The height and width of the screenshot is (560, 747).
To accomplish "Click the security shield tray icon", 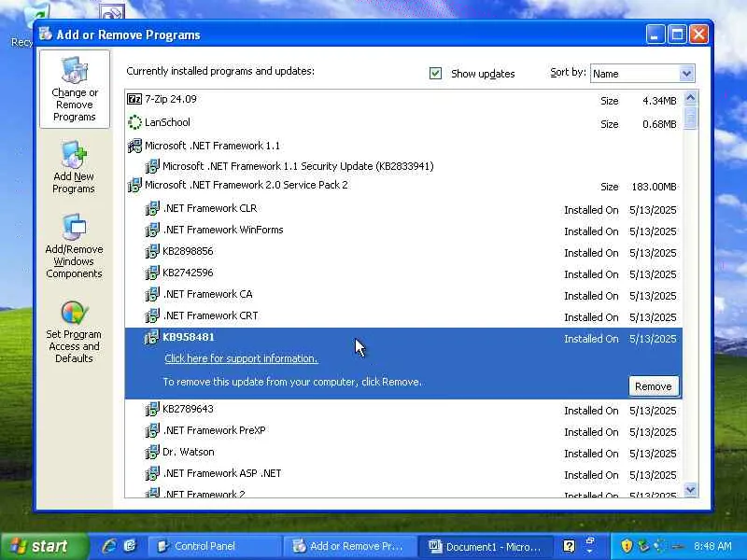I will (x=627, y=546).
